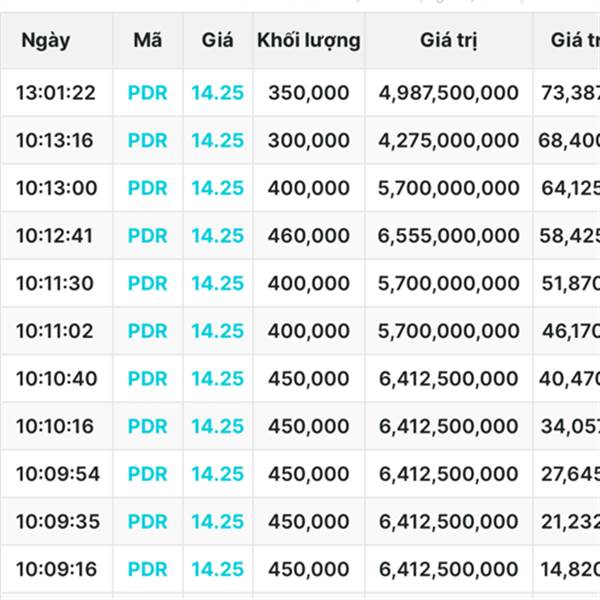
Task: Select the 13:01:22 timestamp cell
Action: [56, 93]
